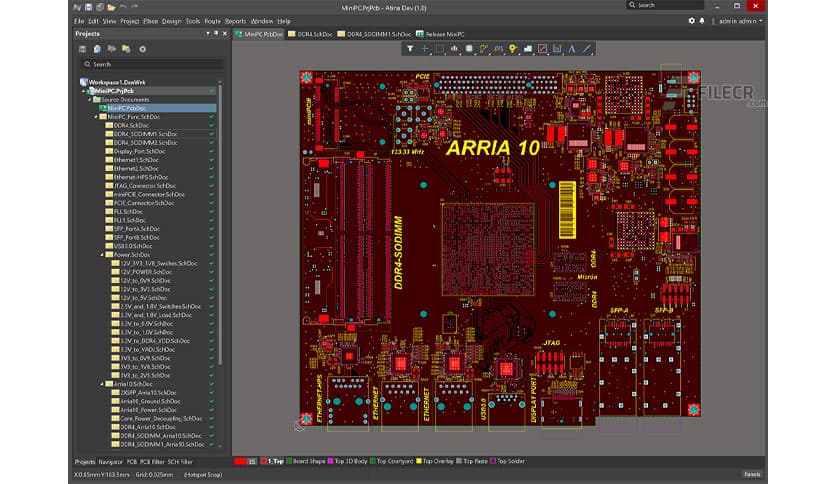The image size is (836, 484).
Task: Click the second icon in the Projects panel toolbar
Action: click(x=97, y=49)
